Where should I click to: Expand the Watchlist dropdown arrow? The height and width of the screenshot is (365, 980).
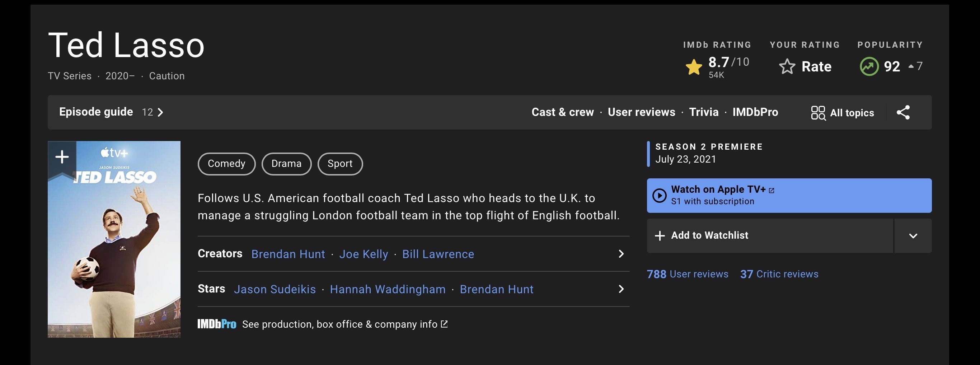[913, 235]
